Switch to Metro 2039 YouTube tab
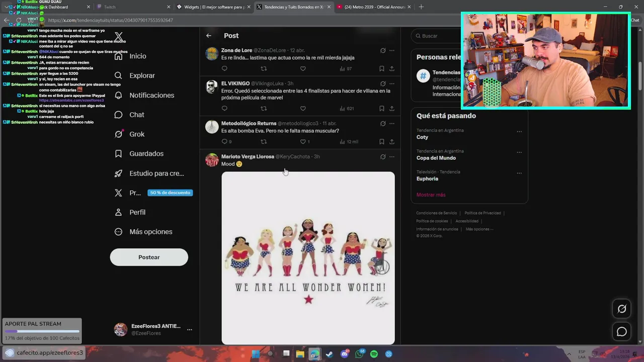The height and width of the screenshot is (362, 644). (374, 7)
